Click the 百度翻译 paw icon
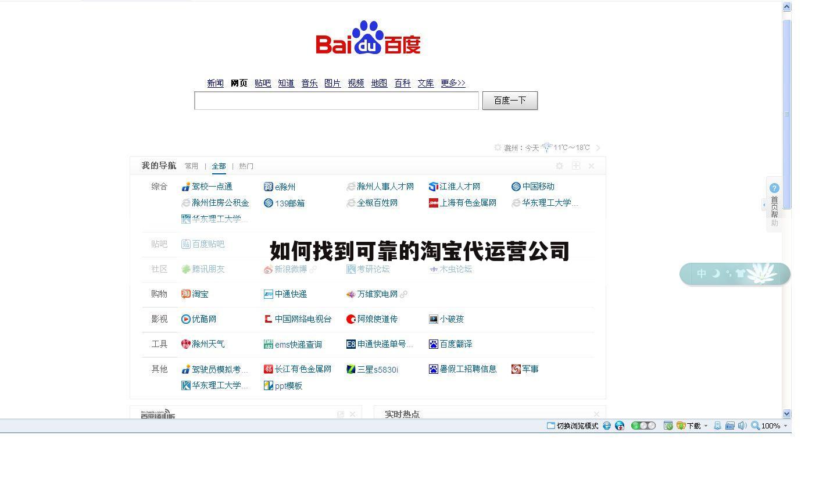The width and height of the screenshot is (837, 504). click(x=433, y=344)
